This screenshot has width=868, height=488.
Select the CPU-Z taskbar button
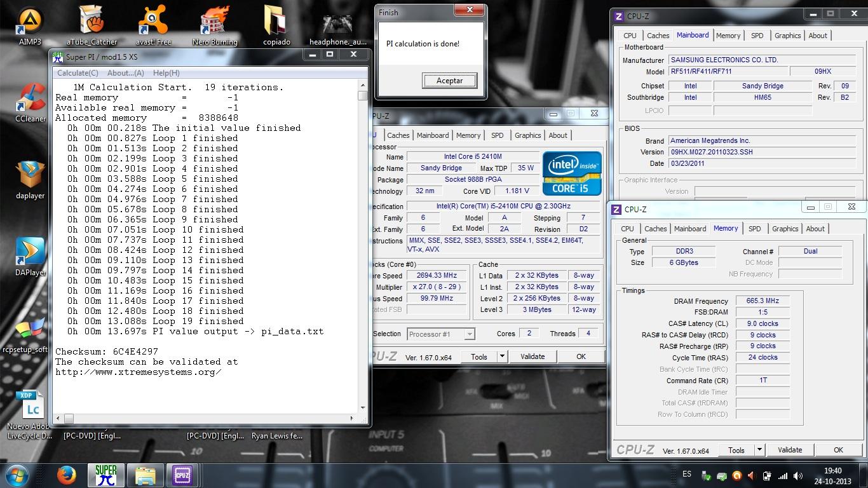[x=183, y=475]
